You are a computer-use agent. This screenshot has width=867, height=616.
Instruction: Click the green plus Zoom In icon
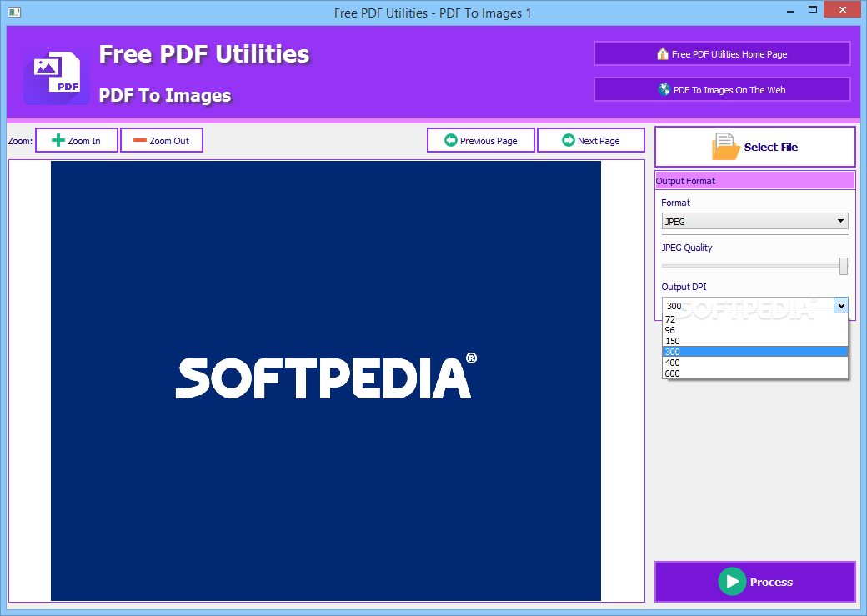[x=58, y=140]
